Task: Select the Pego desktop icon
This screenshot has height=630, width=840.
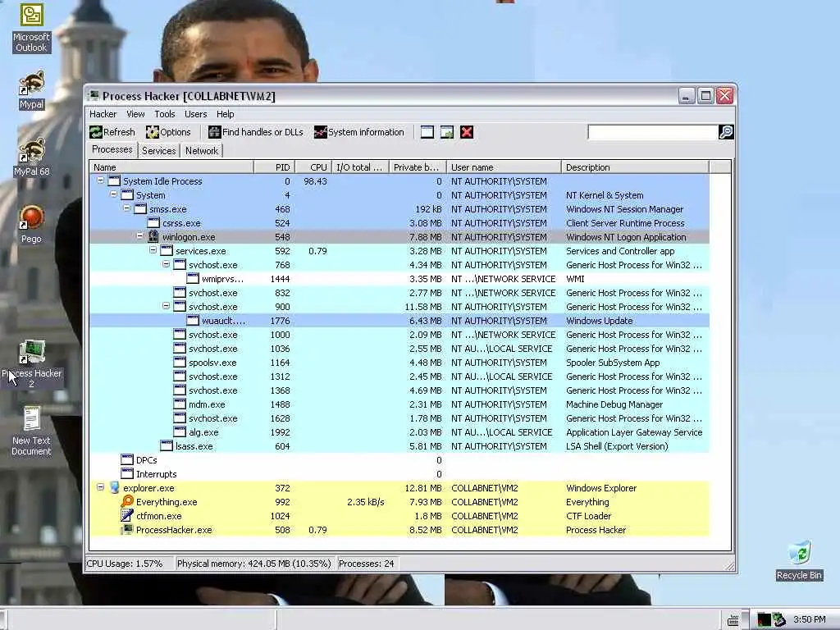Action: click(32, 224)
